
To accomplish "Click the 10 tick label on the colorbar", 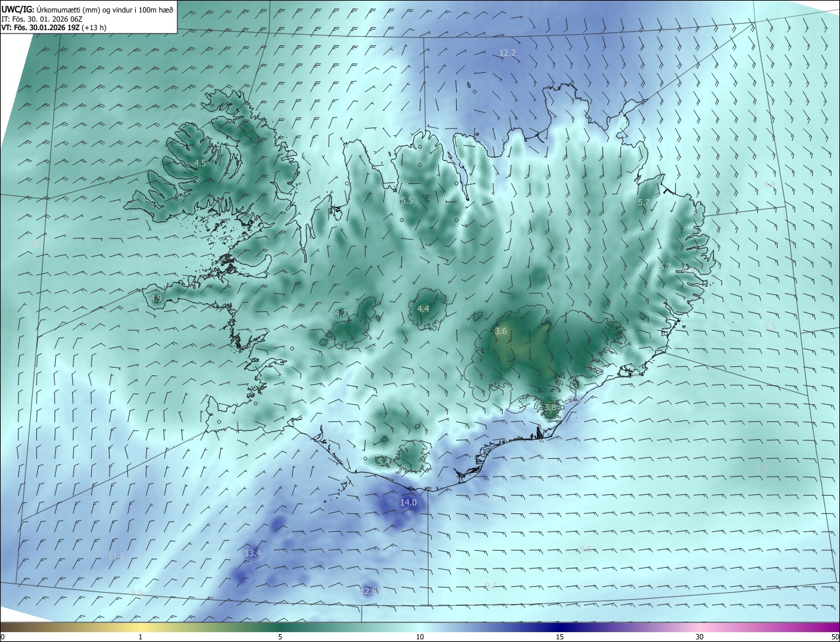I will point(420,637).
